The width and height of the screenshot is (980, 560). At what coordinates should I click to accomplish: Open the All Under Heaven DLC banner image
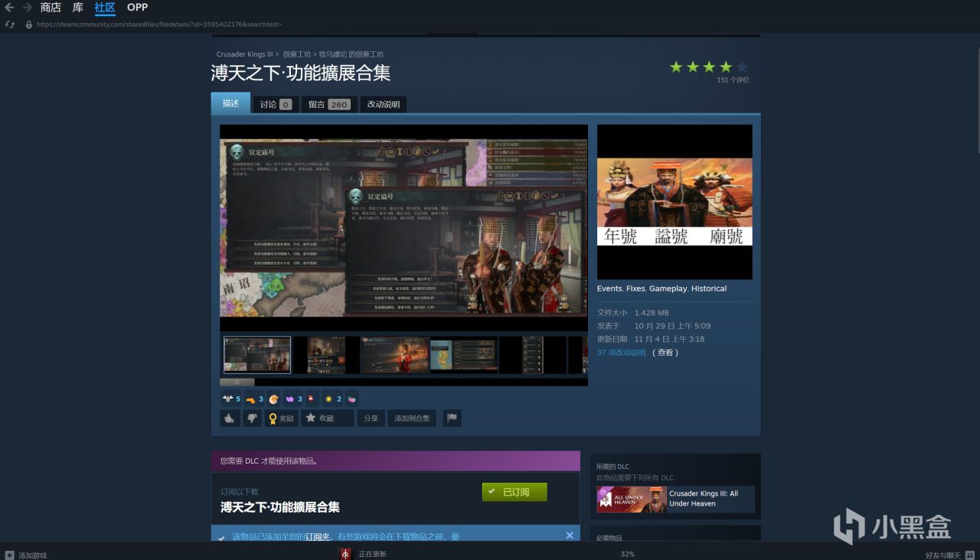click(x=632, y=499)
